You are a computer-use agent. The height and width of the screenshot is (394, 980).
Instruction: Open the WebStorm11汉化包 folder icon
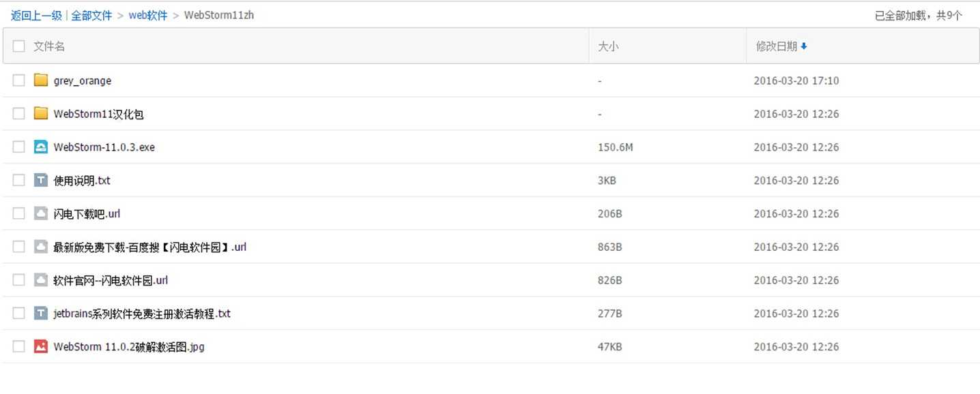pyautogui.click(x=41, y=114)
